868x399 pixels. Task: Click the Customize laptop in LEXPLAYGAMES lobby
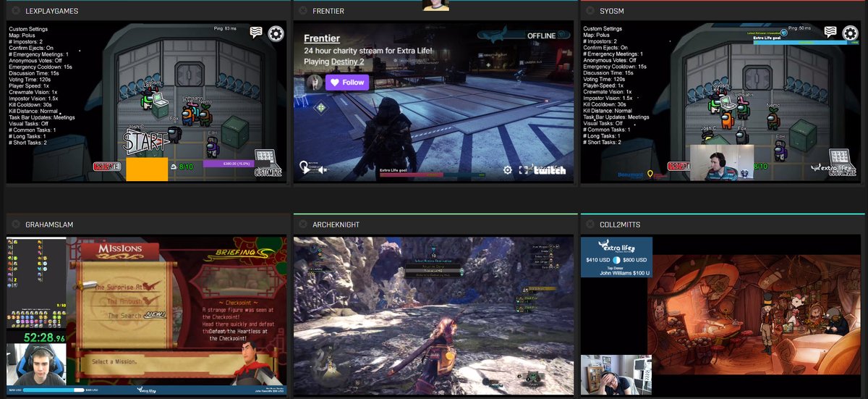(268, 163)
